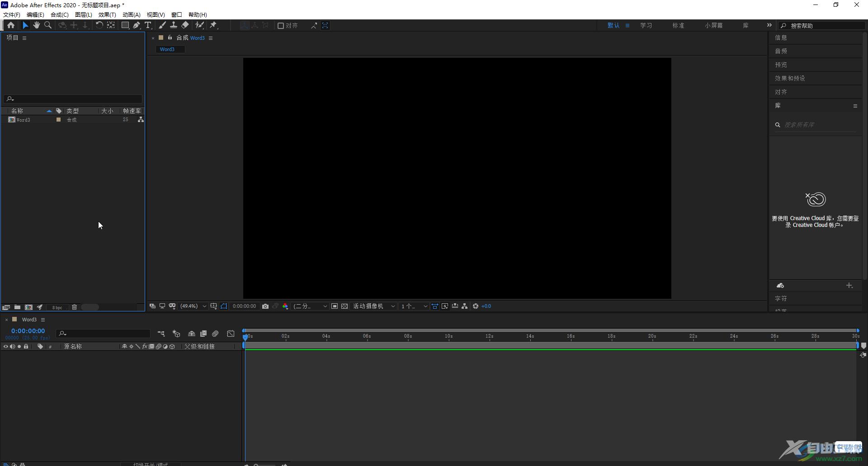The image size is (868, 466).
Task: Select the Type text tool
Action: 148,25
